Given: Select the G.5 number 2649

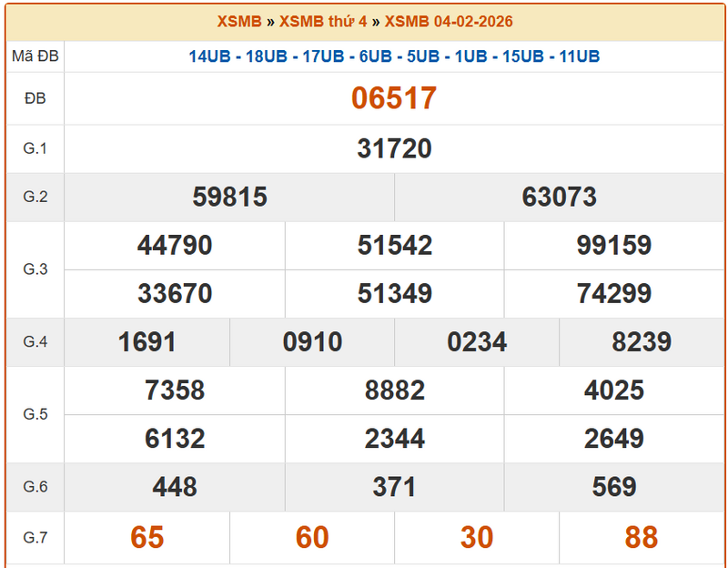Looking at the screenshot, I should pos(613,439).
